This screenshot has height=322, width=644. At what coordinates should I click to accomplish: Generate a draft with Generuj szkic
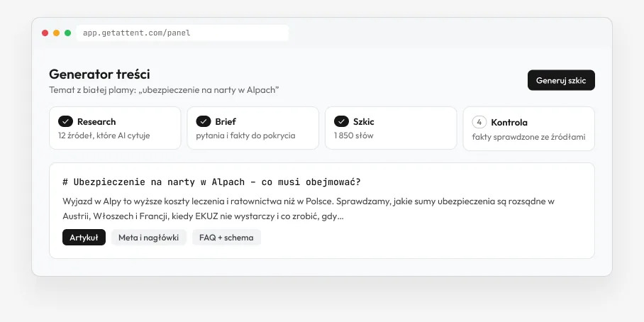point(561,80)
